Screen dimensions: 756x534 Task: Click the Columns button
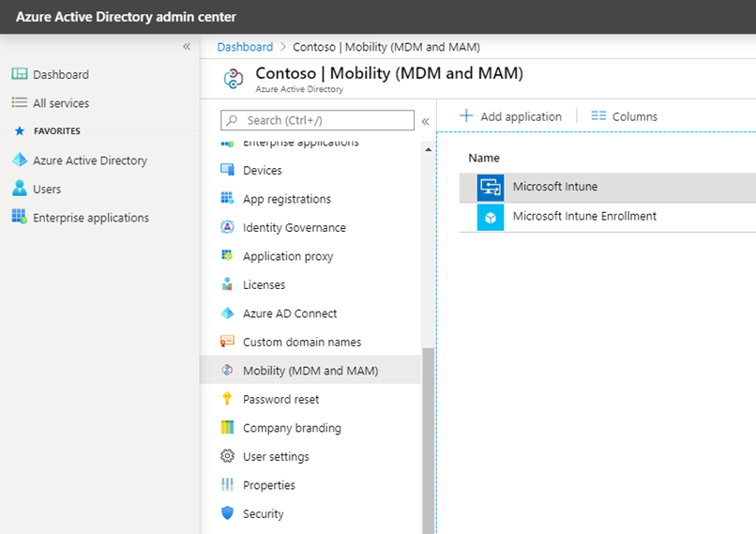point(624,116)
